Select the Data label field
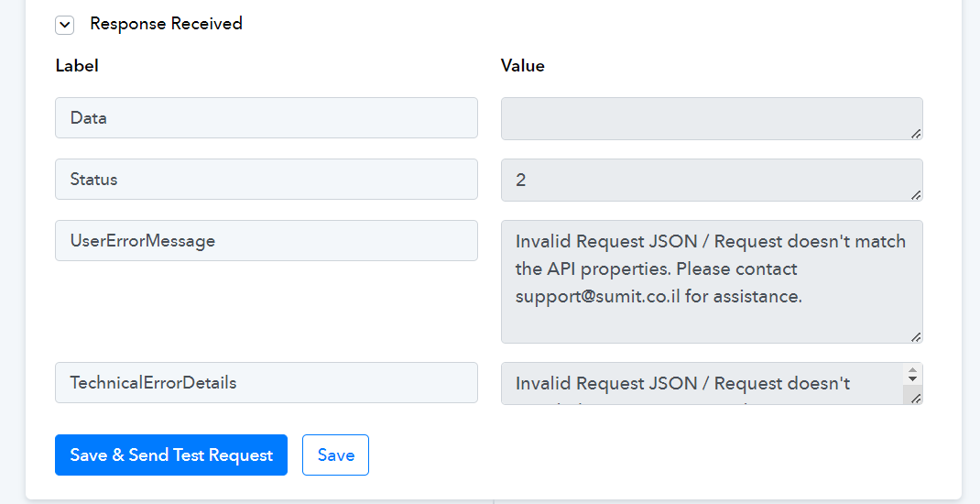Image resolution: width=980 pixels, height=504 pixels. pyautogui.click(x=267, y=117)
